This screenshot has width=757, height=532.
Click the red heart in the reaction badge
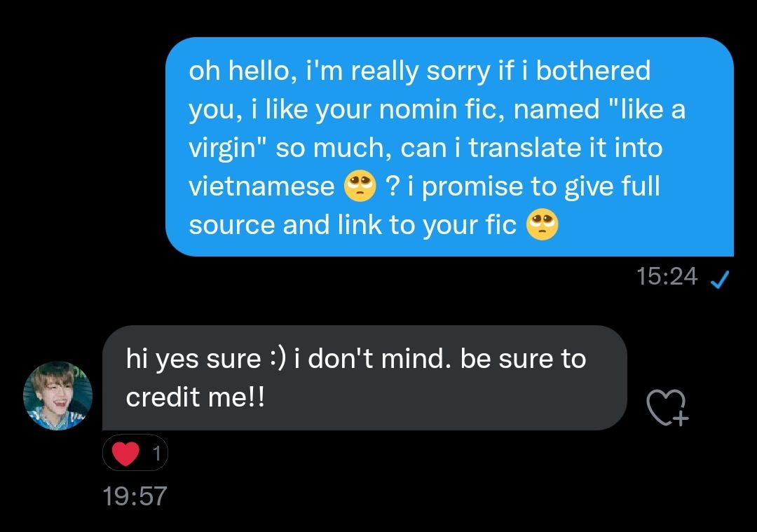pos(125,453)
